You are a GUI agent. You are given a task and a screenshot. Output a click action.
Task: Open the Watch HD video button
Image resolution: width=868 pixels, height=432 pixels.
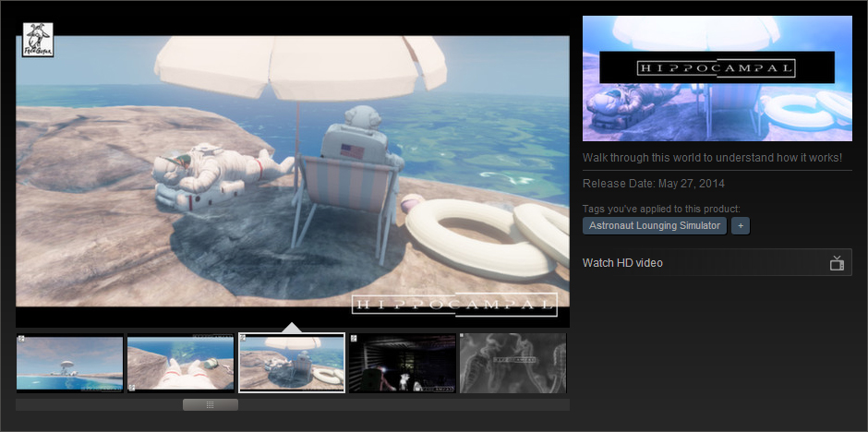tap(717, 263)
